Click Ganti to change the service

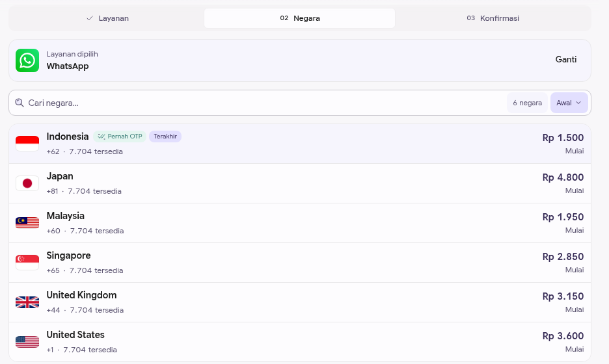tap(566, 59)
